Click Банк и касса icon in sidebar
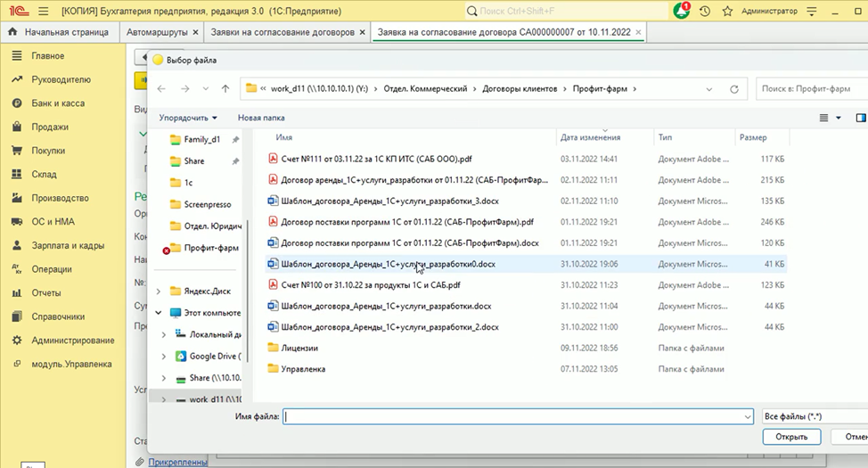Image resolution: width=868 pixels, height=468 pixels. coord(17,103)
